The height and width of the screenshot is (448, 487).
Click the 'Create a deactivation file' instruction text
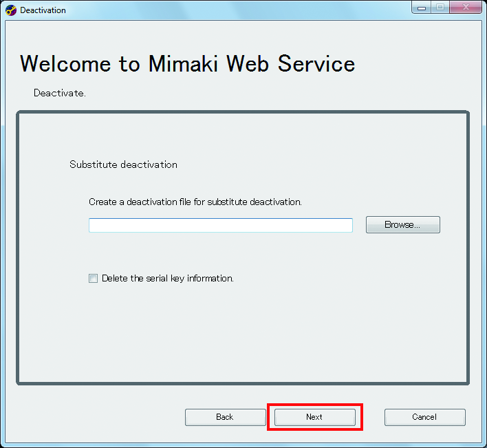pyautogui.click(x=195, y=202)
